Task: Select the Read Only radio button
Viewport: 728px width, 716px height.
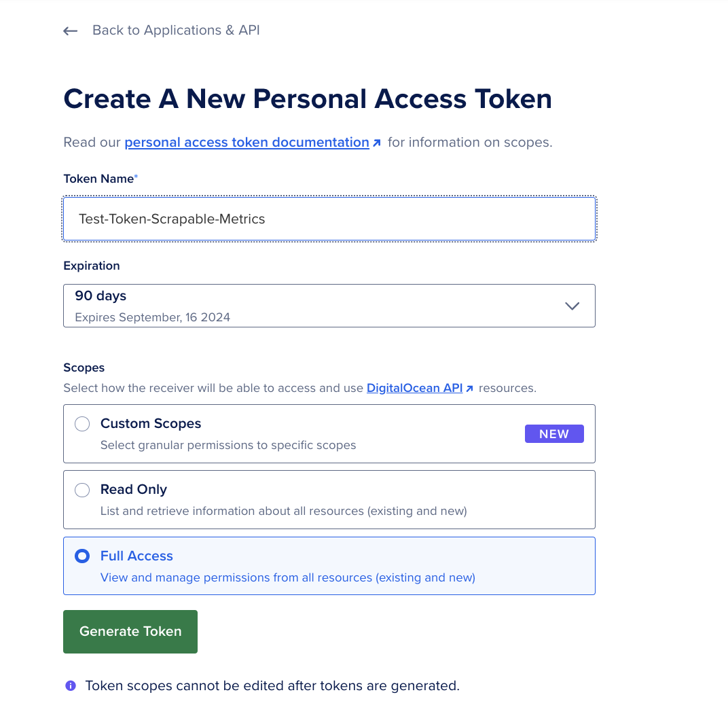Action: tap(82, 490)
